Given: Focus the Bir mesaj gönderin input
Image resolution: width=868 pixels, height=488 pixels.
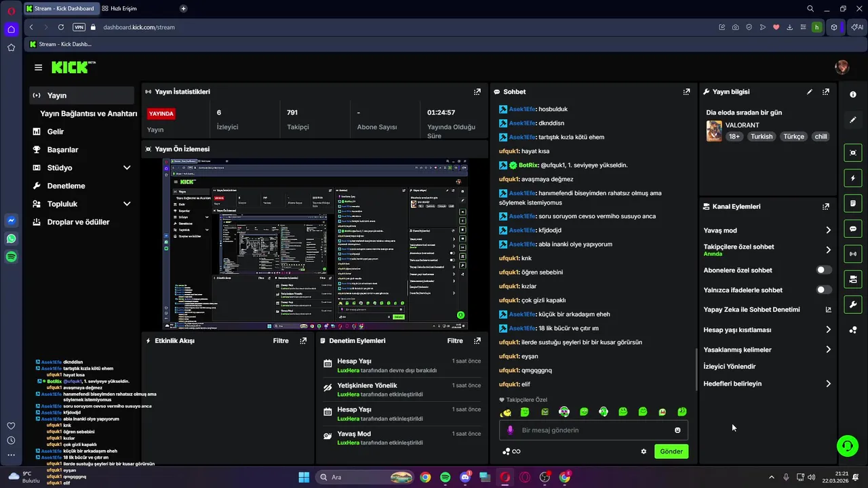Looking at the screenshot, I should point(593,430).
